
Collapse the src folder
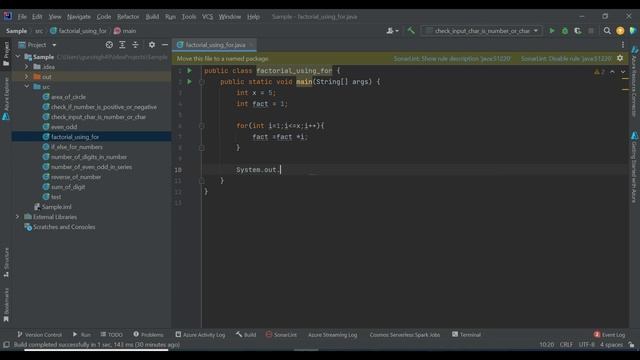27,87
